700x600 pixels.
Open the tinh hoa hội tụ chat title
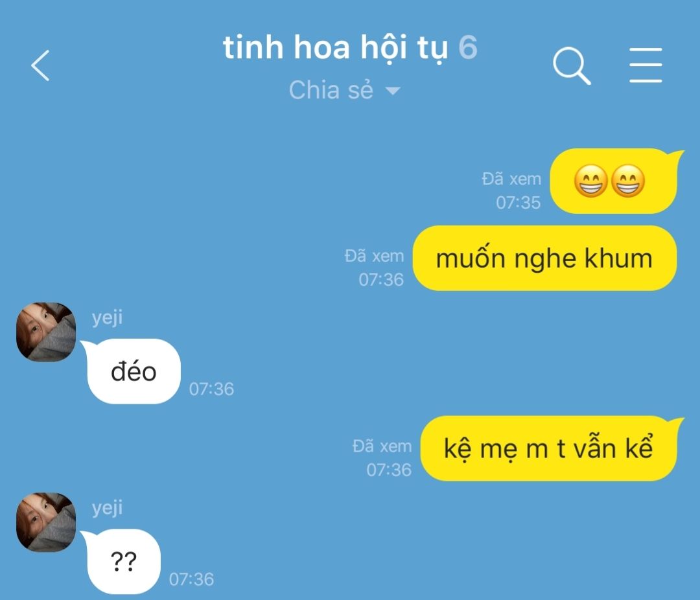point(335,48)
